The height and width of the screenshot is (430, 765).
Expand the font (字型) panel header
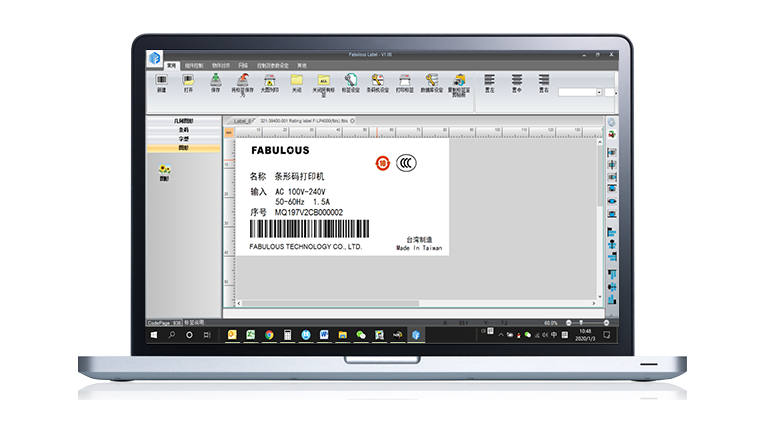tap(183, 139)
